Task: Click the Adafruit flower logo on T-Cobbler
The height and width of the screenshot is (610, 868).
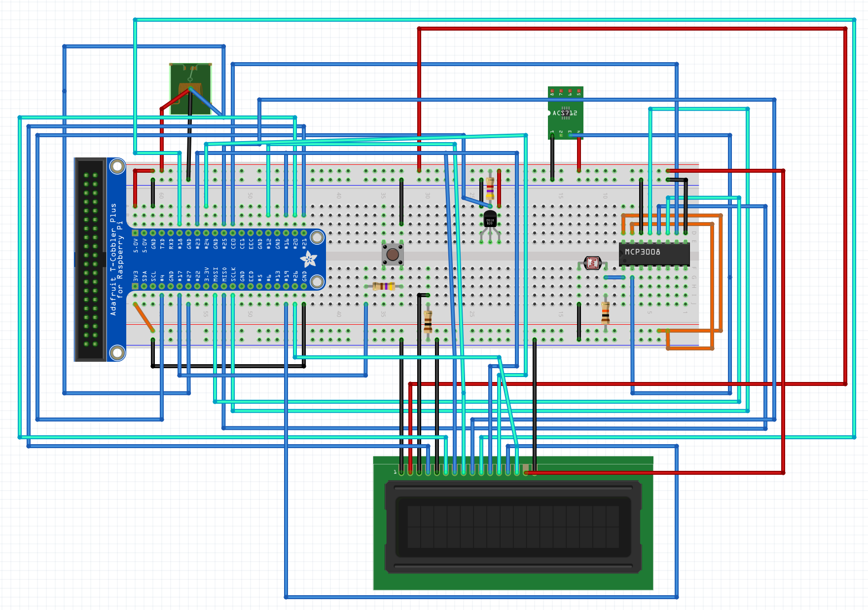Action: coord(309,259)
